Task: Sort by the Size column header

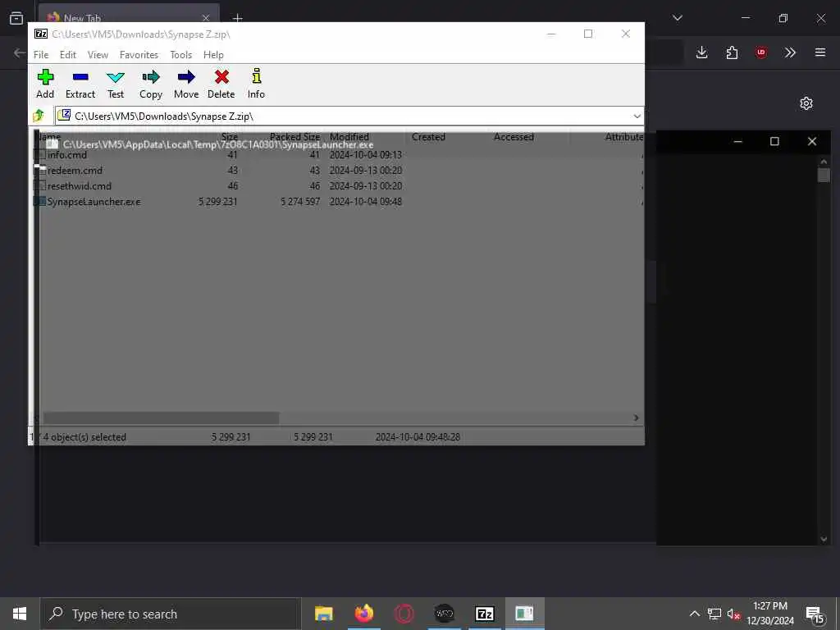Action: pos(230,137)
